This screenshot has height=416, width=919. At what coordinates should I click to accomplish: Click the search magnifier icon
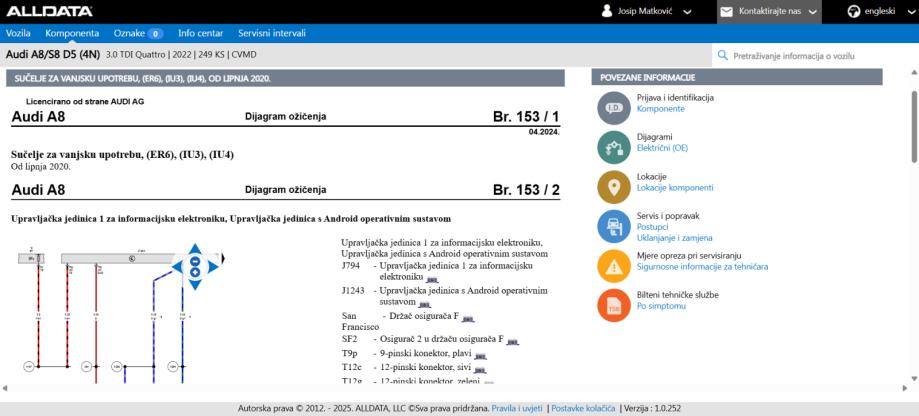(723, 56)
